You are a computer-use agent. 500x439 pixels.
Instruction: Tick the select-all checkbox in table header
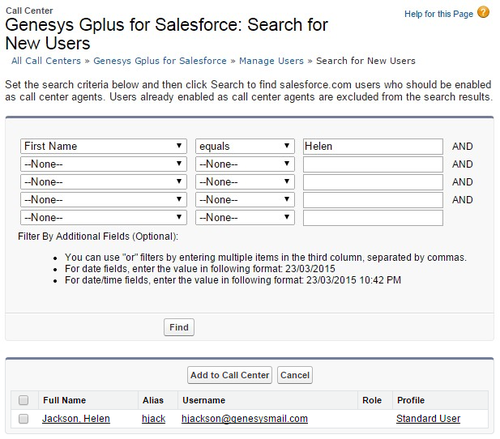click(23, 400)
